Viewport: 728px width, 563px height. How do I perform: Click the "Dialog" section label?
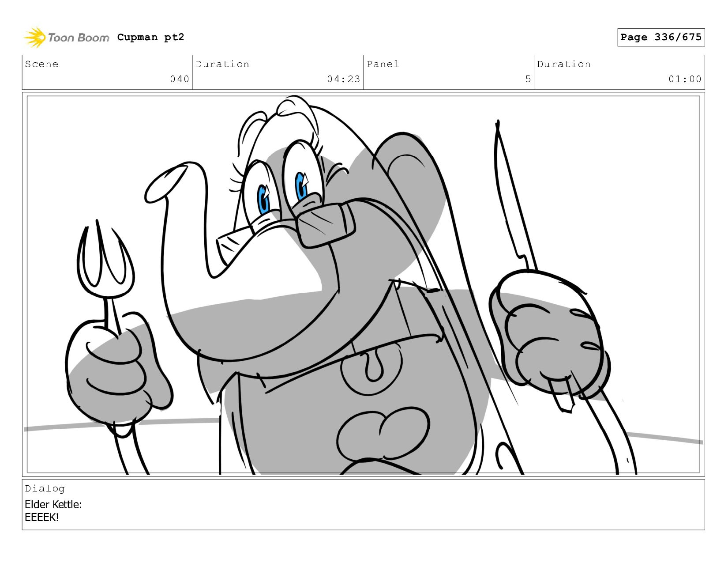click(45, 488)
